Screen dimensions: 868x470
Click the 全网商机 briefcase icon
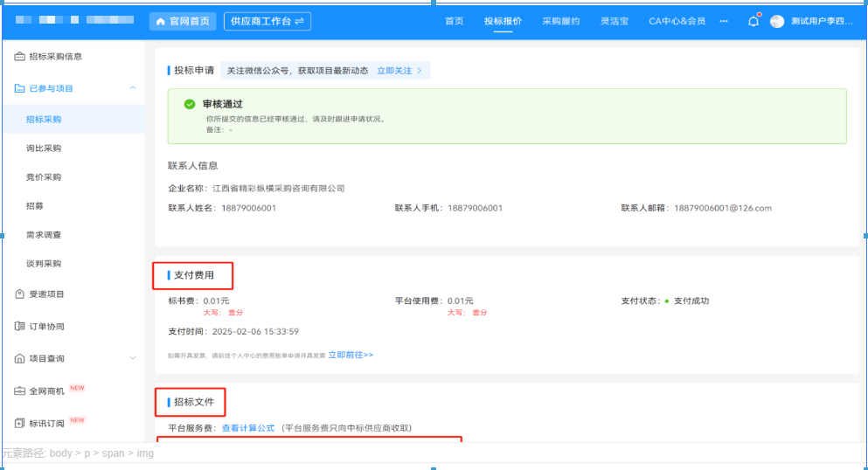[19, 391]
